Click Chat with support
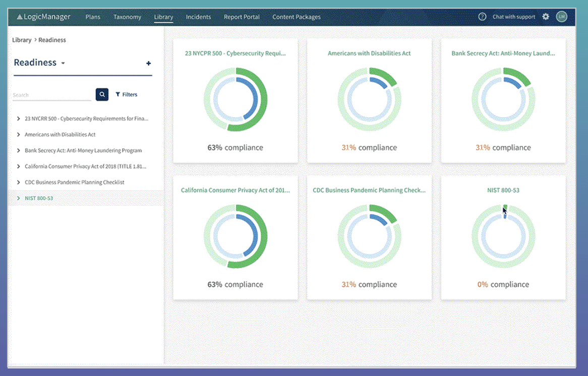The image size is (588, 376). [513, 17]
